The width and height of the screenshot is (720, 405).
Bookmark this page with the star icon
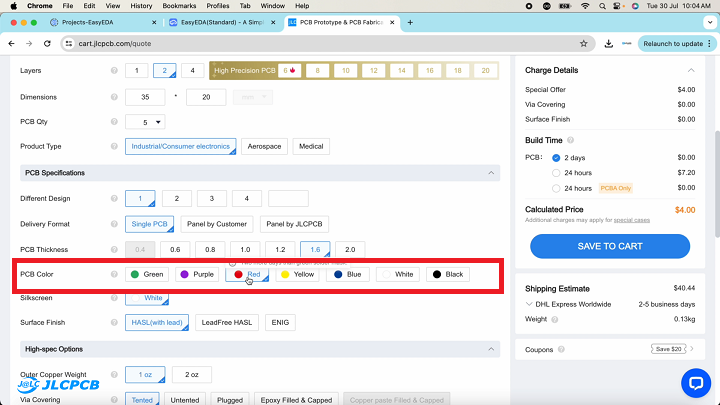(584, 44)
